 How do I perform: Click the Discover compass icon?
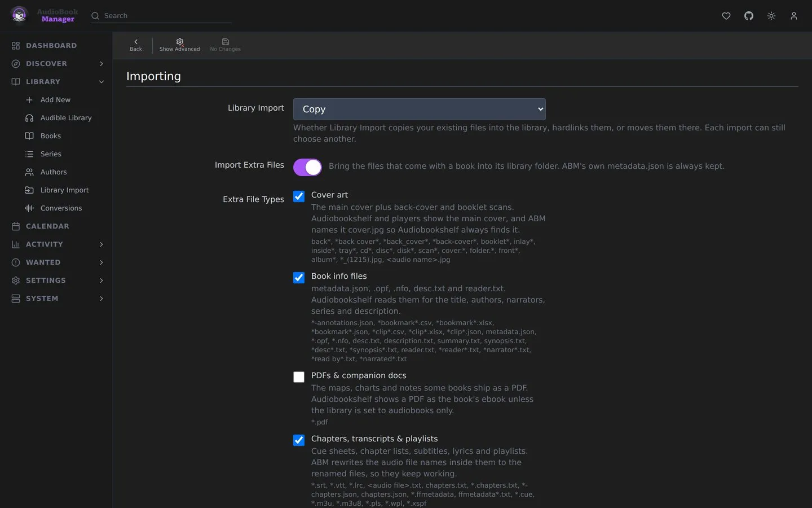(16, 64)
